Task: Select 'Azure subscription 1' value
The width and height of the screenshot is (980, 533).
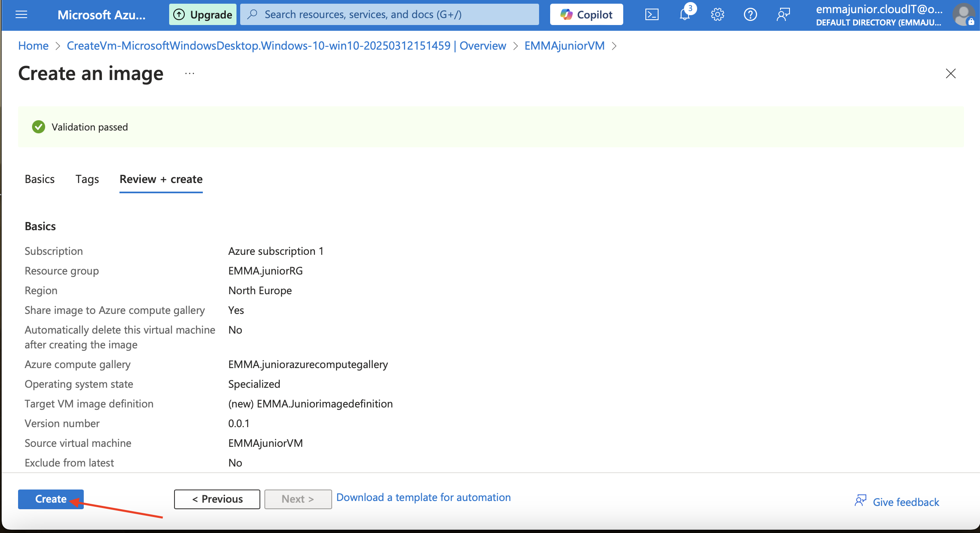Action: click(276, 251)
